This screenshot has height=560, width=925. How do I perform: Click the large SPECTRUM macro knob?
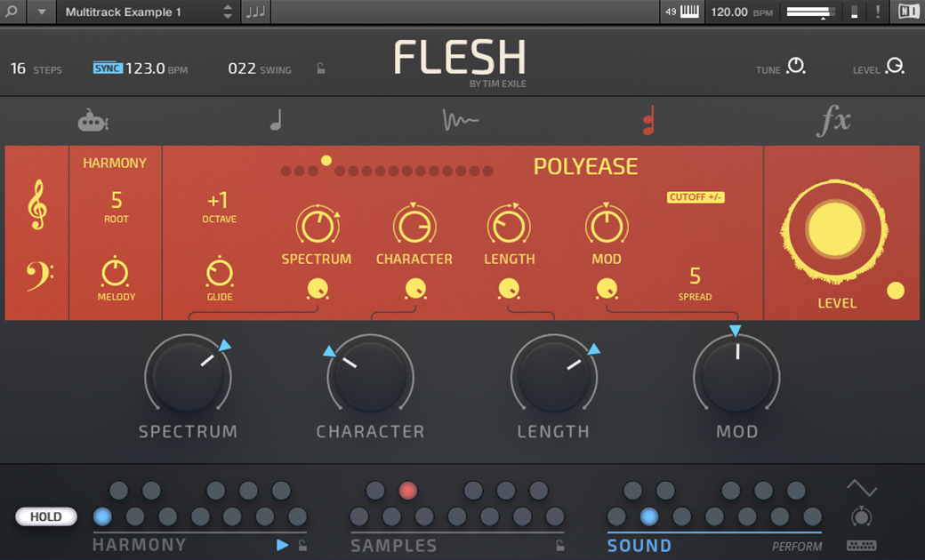pyautogui.click(x=189, y=375)
